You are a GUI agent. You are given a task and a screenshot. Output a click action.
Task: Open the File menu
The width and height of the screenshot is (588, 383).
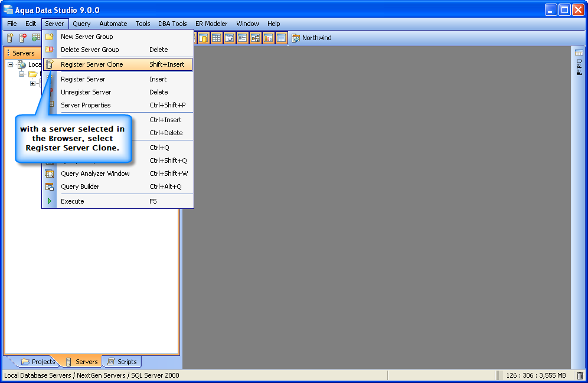tap(12, 24)
